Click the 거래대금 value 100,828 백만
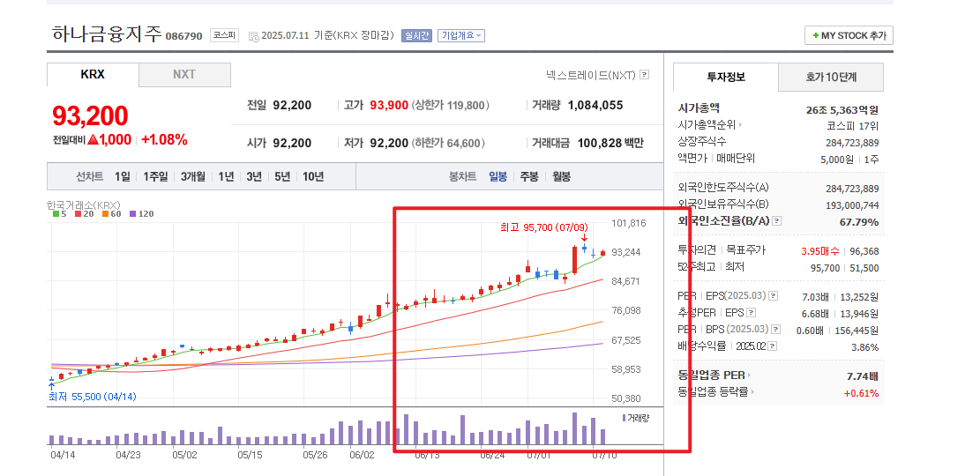Screen dimensions: 980x476 610,143
